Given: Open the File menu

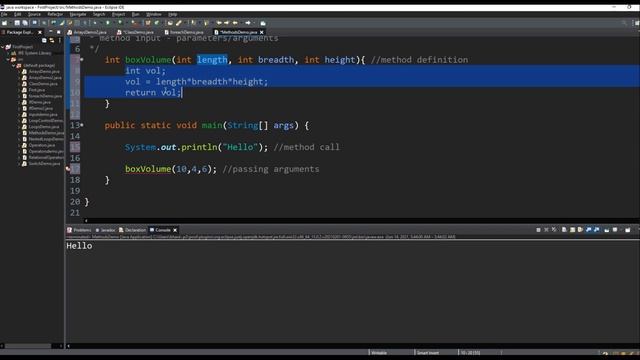Looking at the screenshot, I should pyautogui.click(x=4, y=14).
